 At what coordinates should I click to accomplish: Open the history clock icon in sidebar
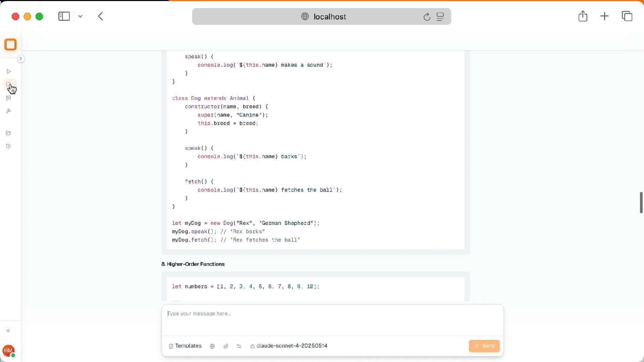[x=9, y=146]
